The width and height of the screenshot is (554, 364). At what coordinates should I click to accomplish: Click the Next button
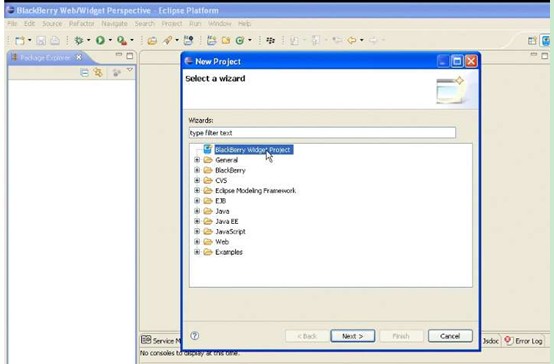[x=353, y=336]
